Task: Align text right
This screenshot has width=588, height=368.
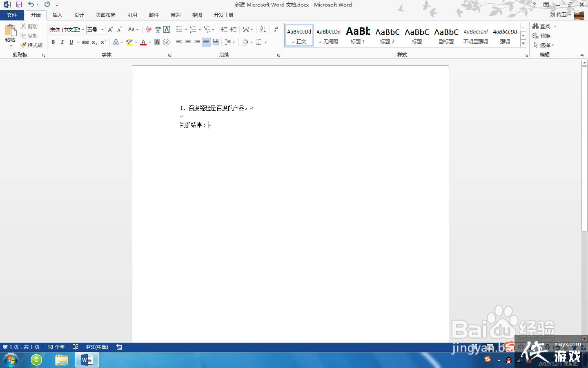Action: [197, 42]
